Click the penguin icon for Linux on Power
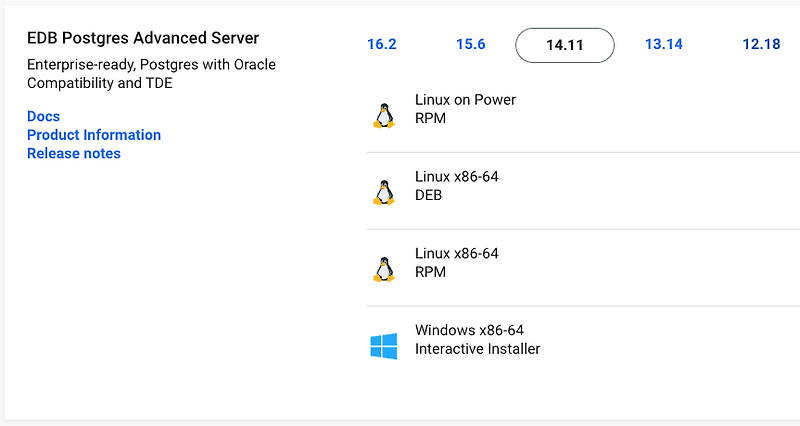This screenshot has height=426, width=800. [x=383, y=115]
